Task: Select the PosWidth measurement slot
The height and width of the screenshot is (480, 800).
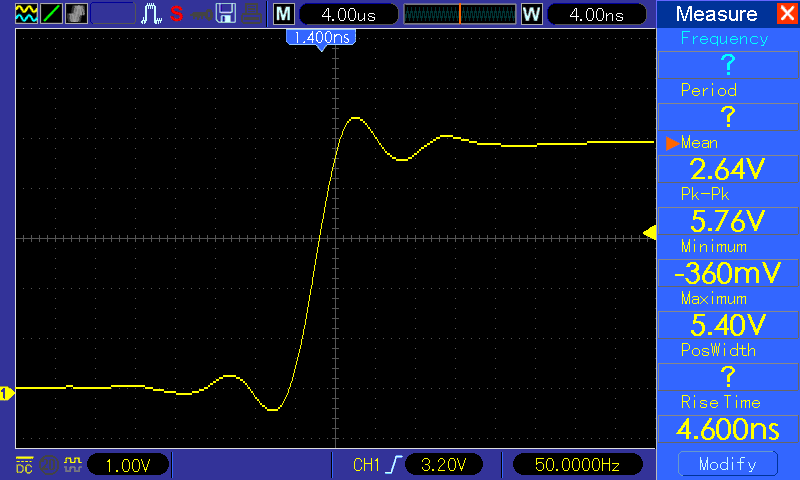Action: pyautogui.click(x=728, y=377)
